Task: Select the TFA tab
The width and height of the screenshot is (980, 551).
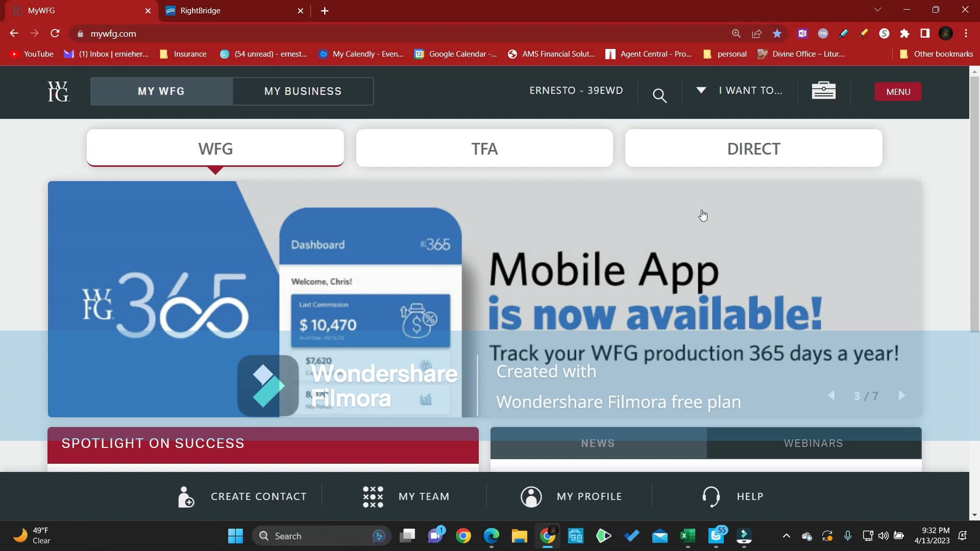Action: (484, 148)
